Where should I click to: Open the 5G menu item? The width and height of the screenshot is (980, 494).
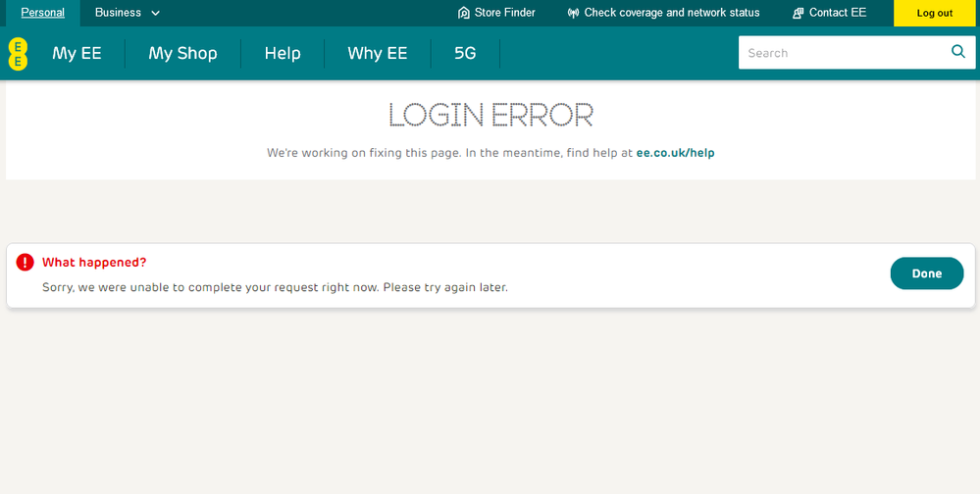465,53
